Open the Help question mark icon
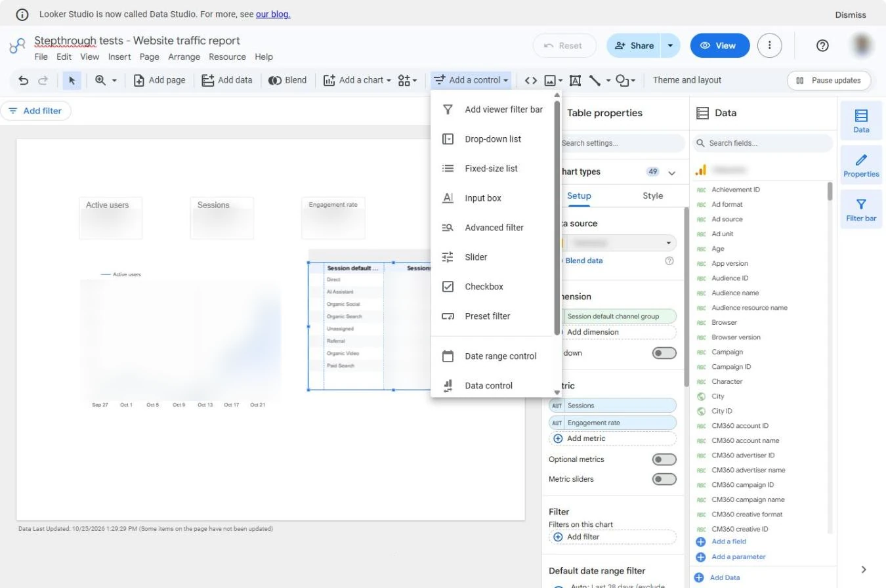Screen dimensions: 886x588 (x=822, y=45)
